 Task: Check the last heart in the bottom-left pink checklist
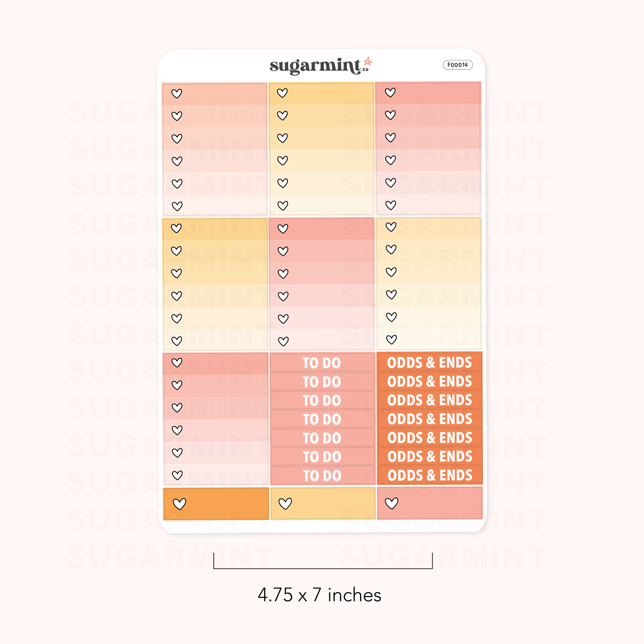point(177,475)
